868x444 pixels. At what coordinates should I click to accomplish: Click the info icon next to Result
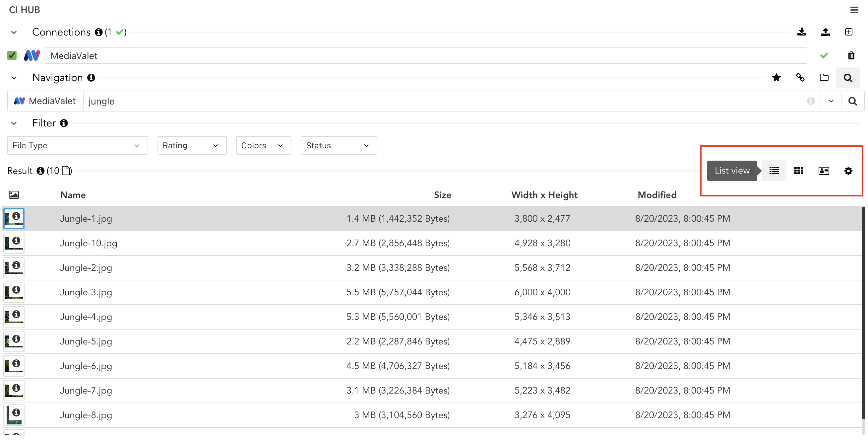click(40, 171)
